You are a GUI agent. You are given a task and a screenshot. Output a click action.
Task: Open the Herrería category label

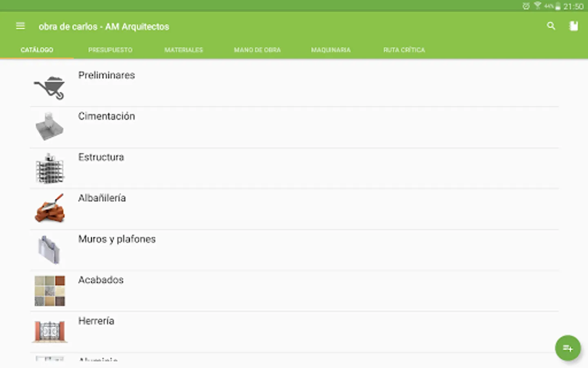click(96, 321)
